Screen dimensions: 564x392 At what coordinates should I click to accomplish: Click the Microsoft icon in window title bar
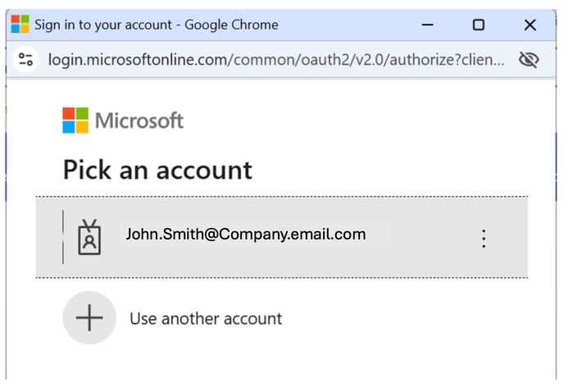click(20, 25)
